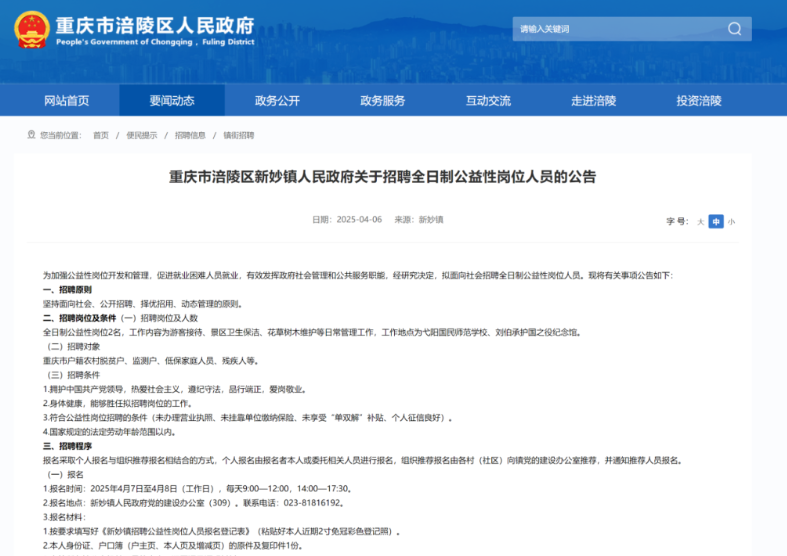
Task: Set font size to medium (中)
Action: (716, 221)
